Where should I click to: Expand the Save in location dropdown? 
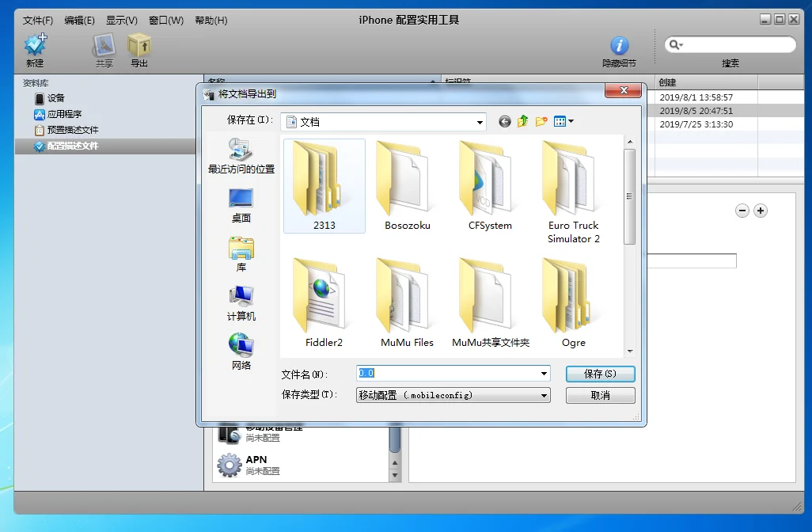(480, 122)
